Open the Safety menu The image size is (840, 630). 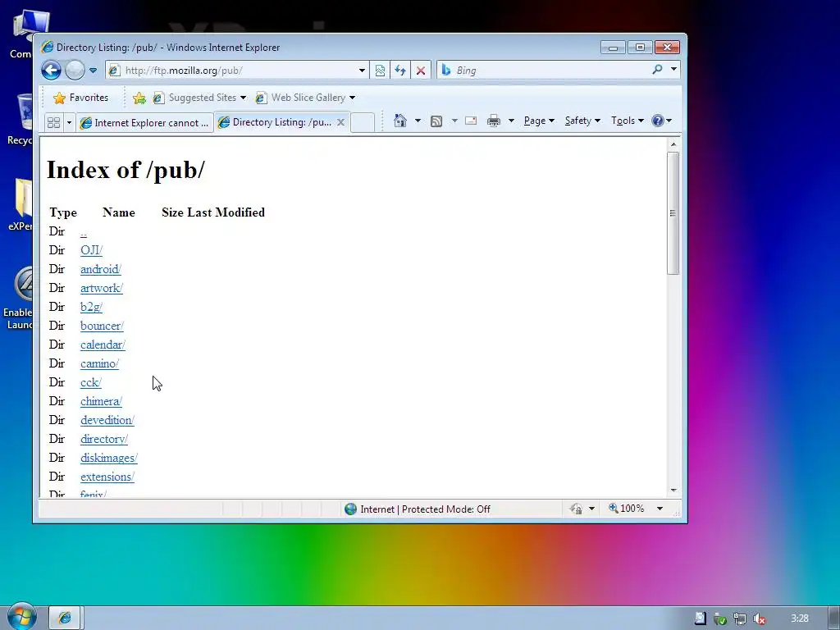coord(582,121)
